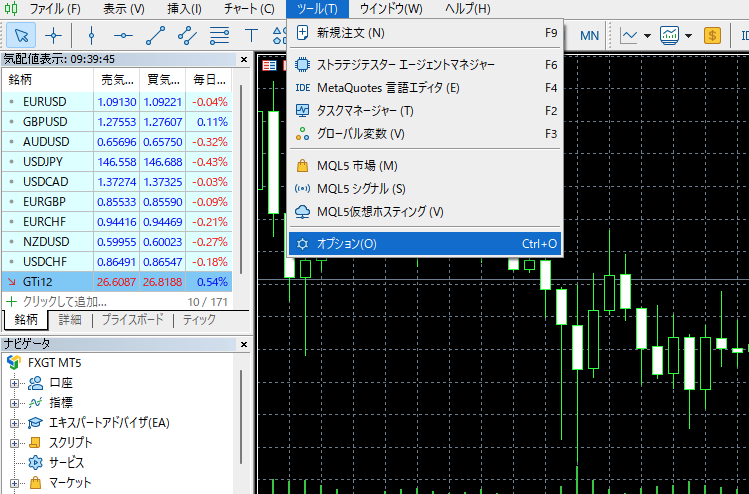
Task: Activate the crosshair tool
Action: (53, 36)
